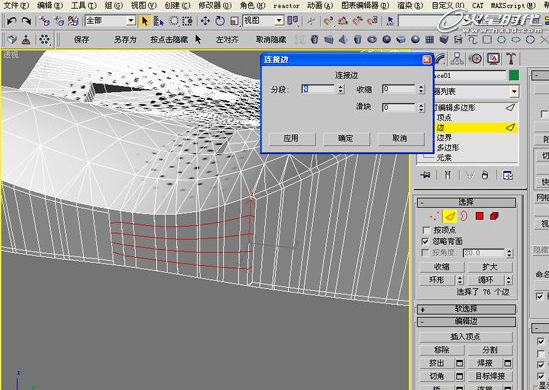Expand the 软选择 rollout
This screenshot has height=390, width=549.
coord(466,309)
